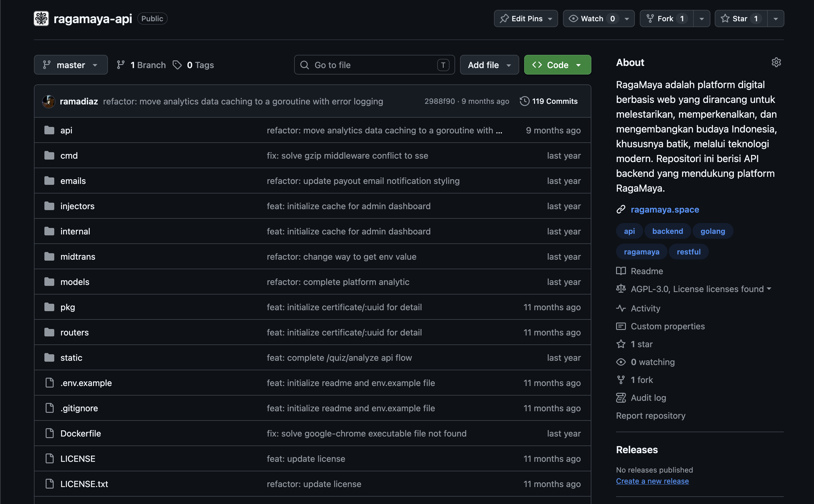Viewport: 814px width, 504px height.
Task: Click the .env.example file icon
Action: (49, 383)
